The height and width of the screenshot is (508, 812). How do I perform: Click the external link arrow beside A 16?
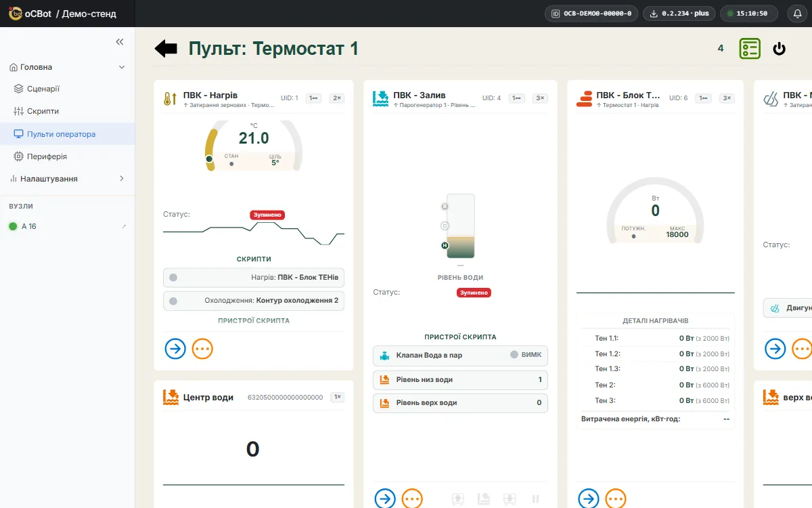click(x=124, y=226)
